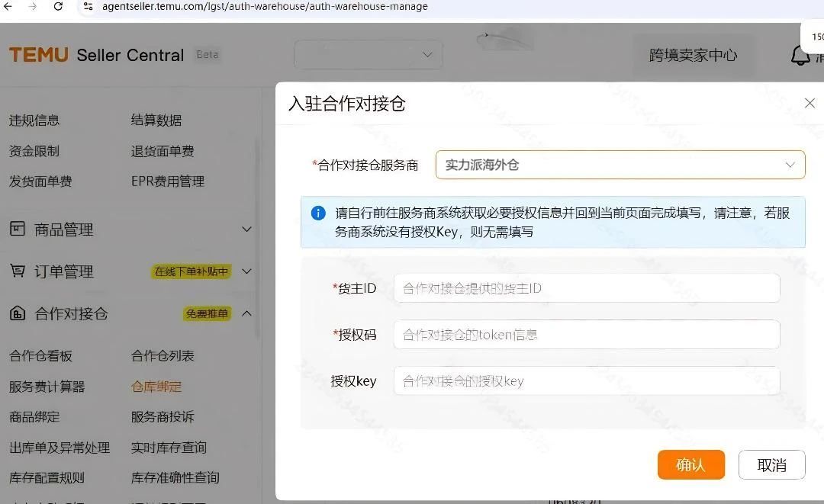Click the 合作对接仓 menu label

point(71,313)
